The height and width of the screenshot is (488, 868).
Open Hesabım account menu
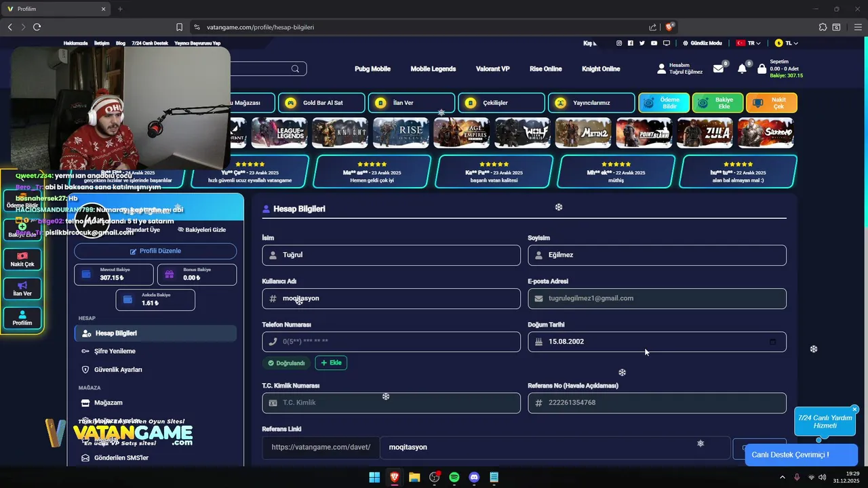coord(680,68)
